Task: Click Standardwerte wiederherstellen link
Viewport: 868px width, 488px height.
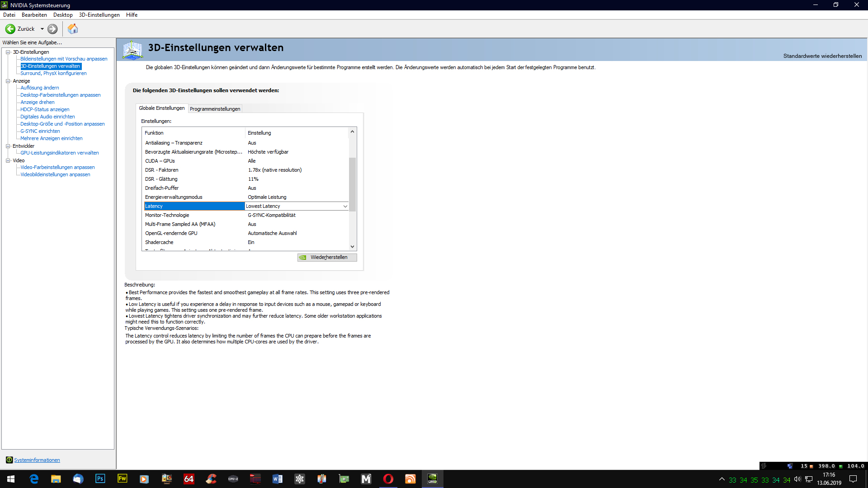Action: [822, 56]
